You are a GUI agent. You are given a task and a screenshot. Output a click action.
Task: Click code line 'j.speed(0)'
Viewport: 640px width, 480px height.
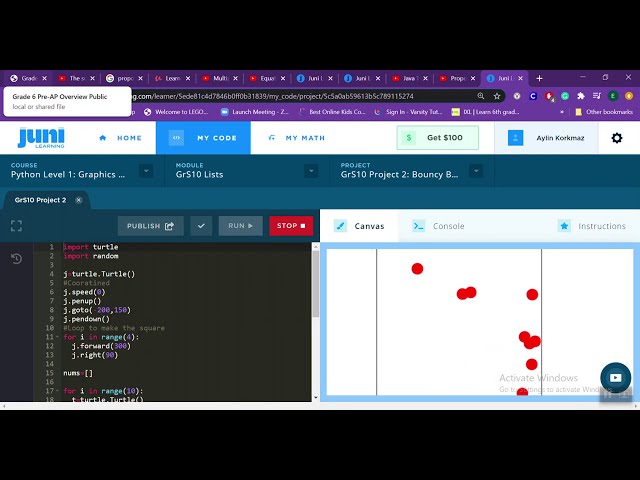[84, 292]
